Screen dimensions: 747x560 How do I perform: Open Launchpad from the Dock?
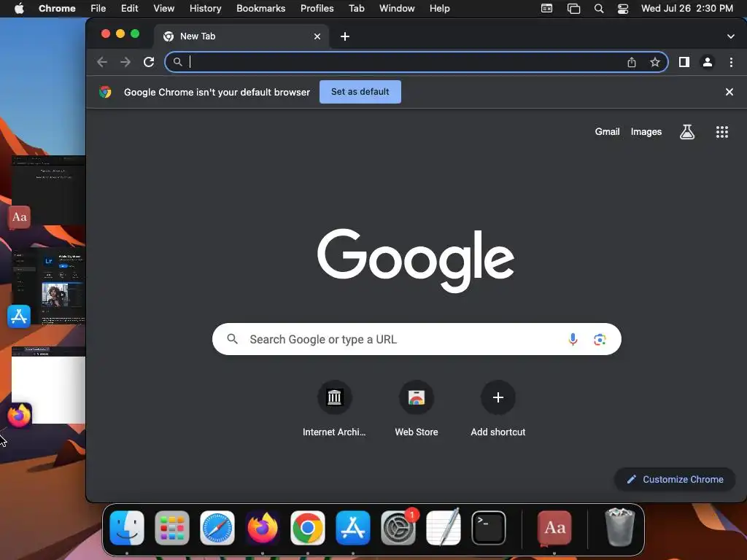coord(172,528)
